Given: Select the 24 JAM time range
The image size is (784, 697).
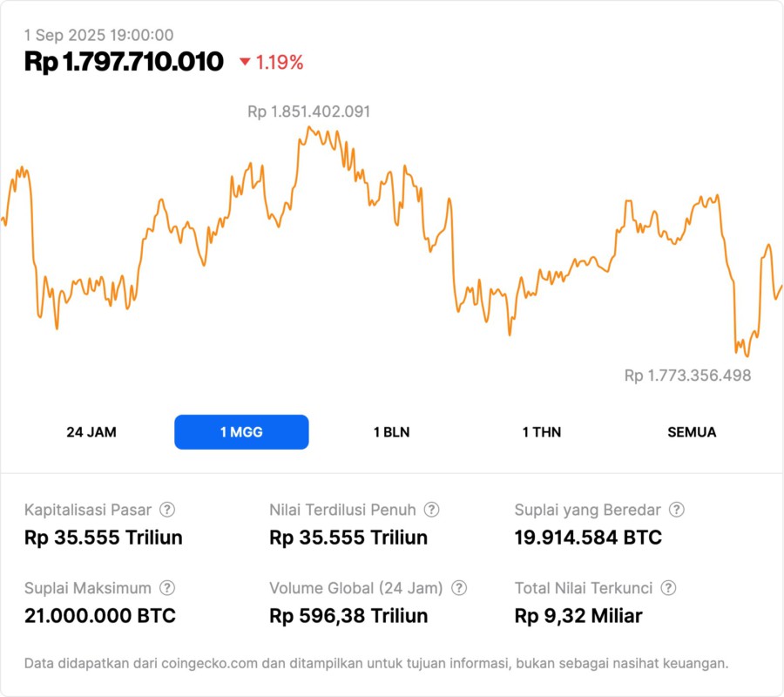Looking at the screenshot, I should point(91,432).
